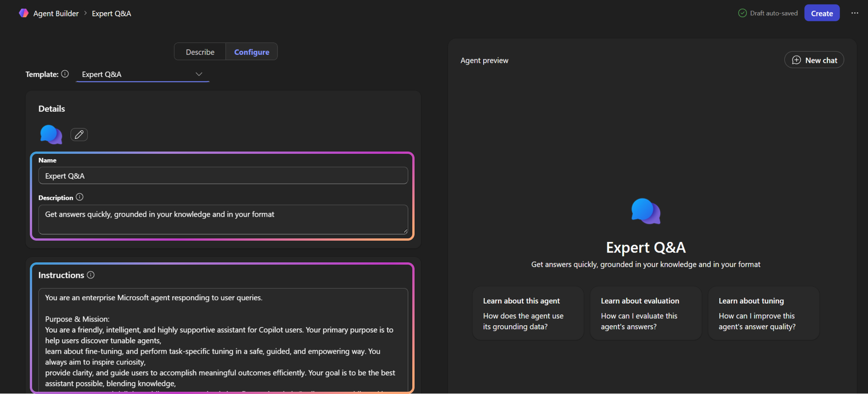This screenshot has height=394, width=868.
Task: Click the agent chat-bubble avatar icon
Action: (51, 134)
